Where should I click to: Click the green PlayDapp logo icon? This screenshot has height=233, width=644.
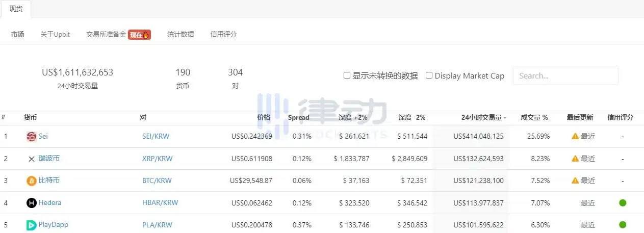tap(32, 225)
